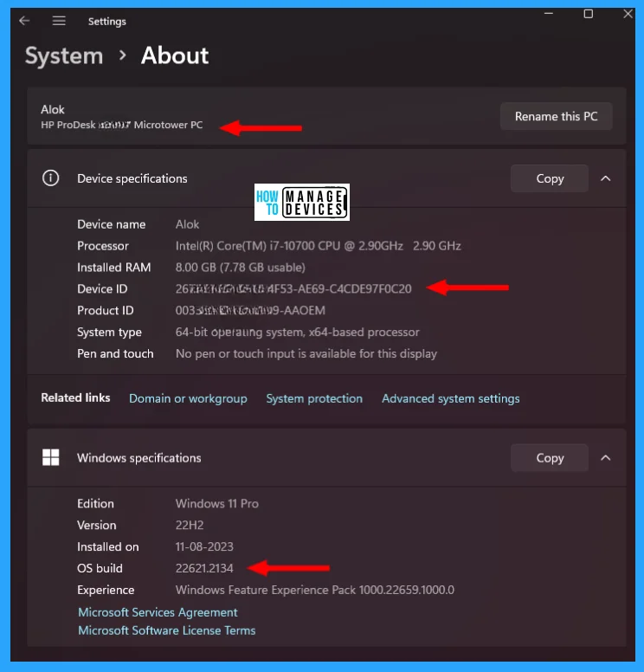
Task: Click the Pen and touch row label
Action: pyautogui.click(x=115, y=353)
